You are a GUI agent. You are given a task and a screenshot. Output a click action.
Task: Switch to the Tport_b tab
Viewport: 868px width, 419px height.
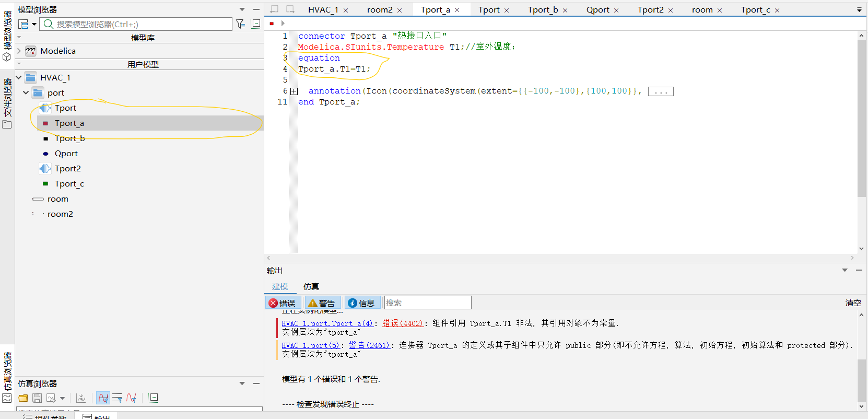(x=543, y=9)
